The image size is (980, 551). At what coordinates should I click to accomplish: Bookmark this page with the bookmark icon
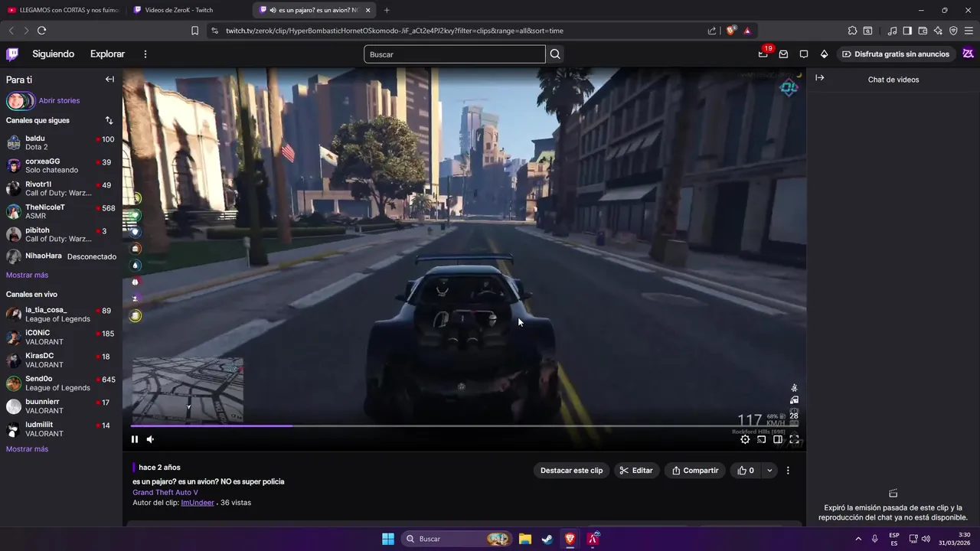click(194, 31)
